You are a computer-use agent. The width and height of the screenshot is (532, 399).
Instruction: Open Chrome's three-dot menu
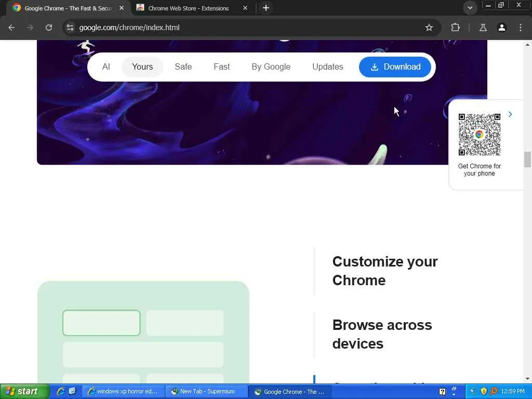point(521,28)
